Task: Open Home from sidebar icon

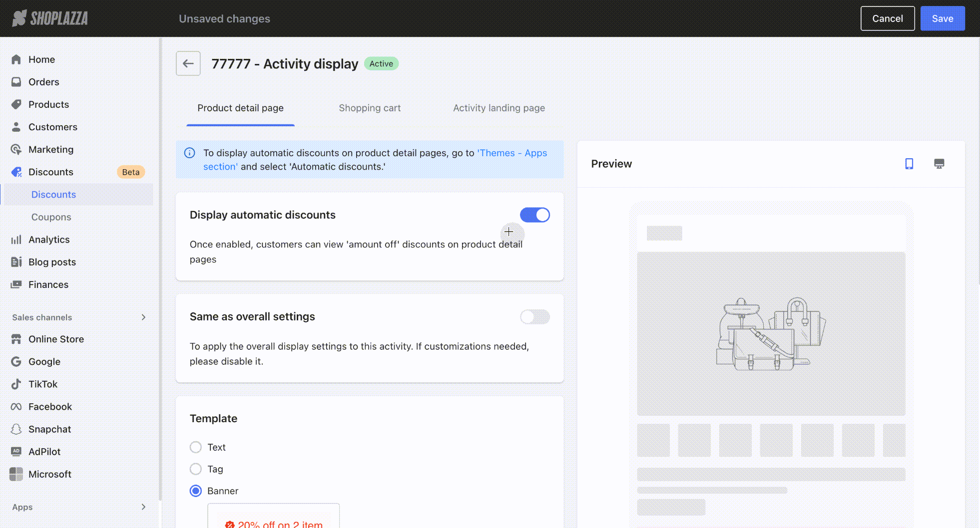Action: point(16,59)
